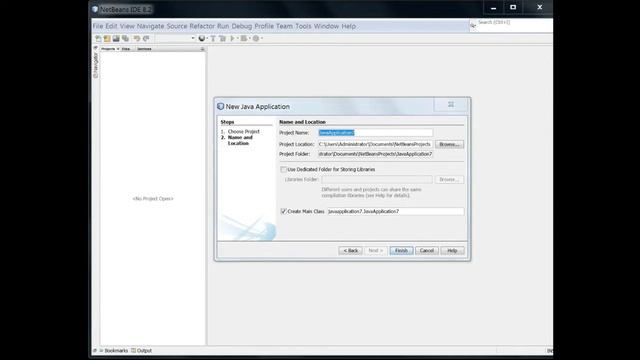This screenshot has width=640, height=360.
Task: Click the Redo toolbar icon
Action: coord(146,38)
